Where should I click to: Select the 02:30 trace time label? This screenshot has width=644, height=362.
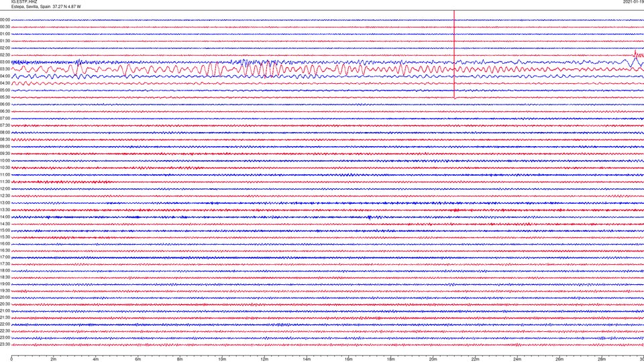pyautogui.click(x=5, y=55)
